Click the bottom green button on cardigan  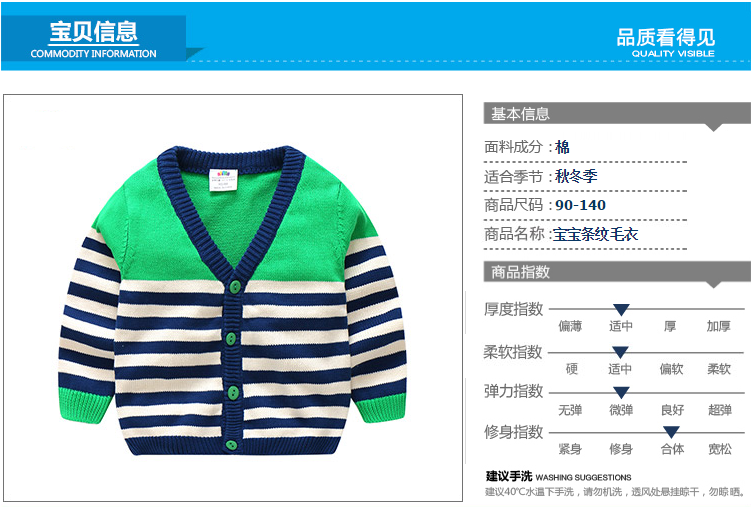click(232, 445)
